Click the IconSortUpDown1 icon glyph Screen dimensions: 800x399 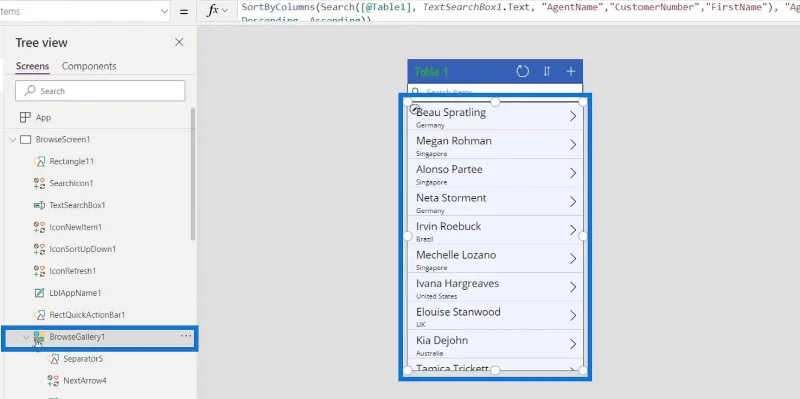[x=39, y=249]
